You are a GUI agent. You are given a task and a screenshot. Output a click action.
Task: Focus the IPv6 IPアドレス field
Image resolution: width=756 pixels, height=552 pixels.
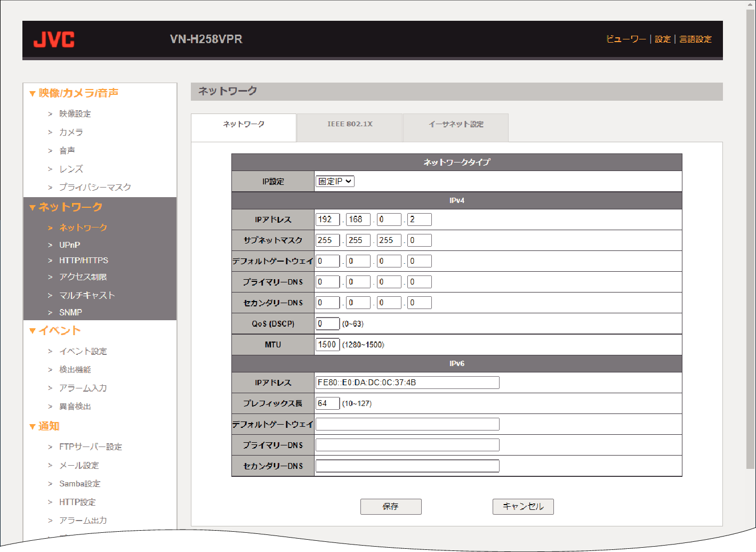[407, 383]
